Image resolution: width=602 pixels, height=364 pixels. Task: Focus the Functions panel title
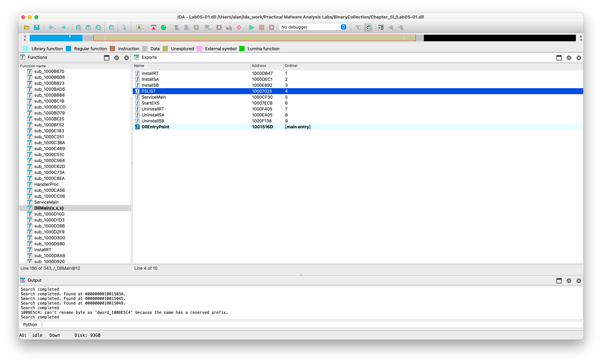[x=37, y=57]
